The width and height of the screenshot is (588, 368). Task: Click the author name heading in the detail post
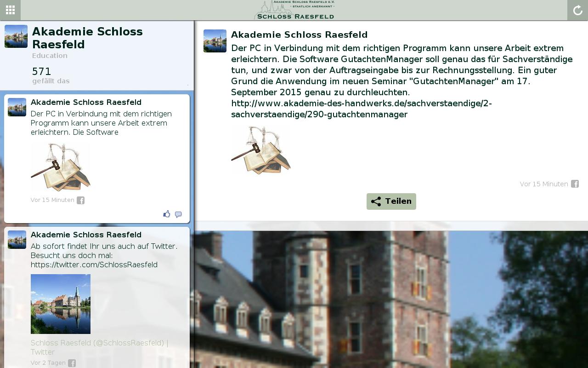click(300, 35)
